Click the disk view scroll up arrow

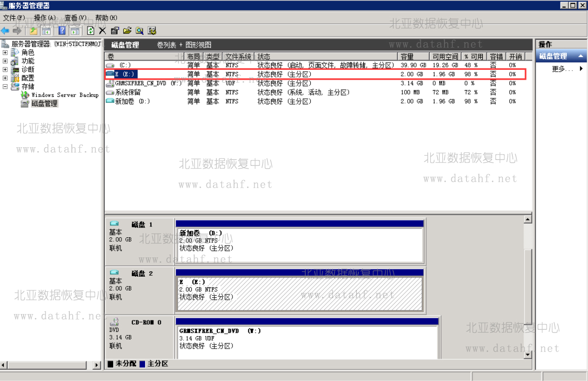(528, 220)
